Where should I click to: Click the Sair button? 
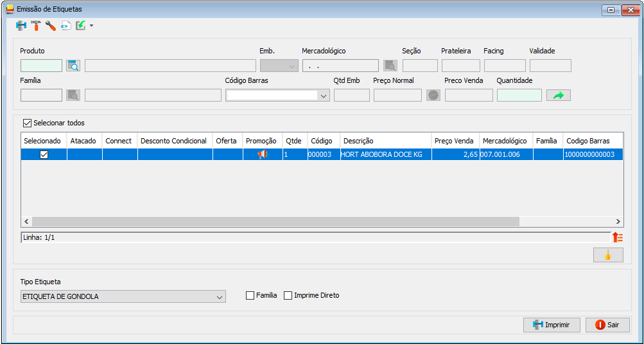607,325
